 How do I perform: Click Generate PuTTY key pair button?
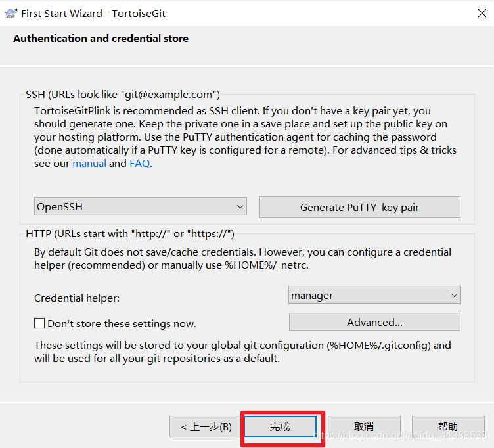(x=360, y=208)
